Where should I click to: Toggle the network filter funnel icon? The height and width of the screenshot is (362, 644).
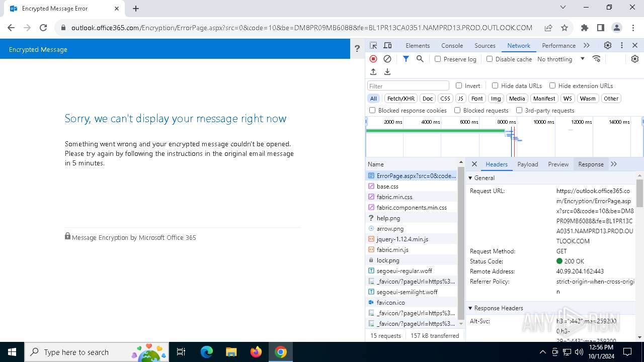[x=406, y=59]
